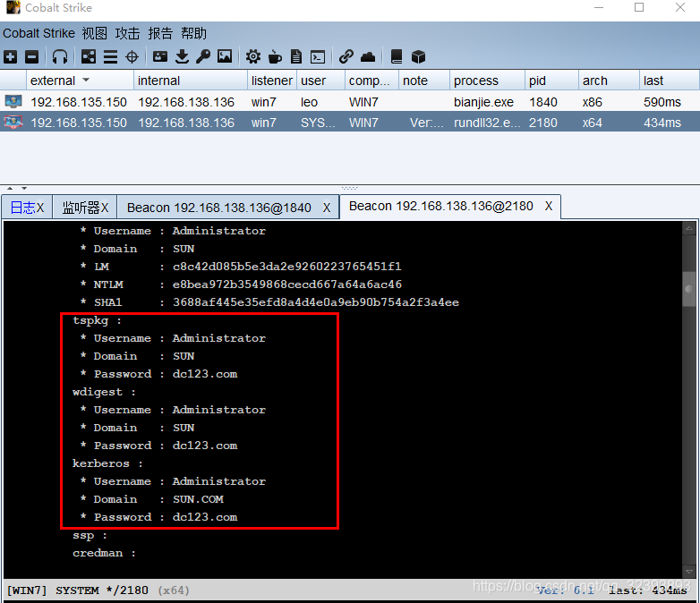Open the 视图 menu

tap(94, 33)
